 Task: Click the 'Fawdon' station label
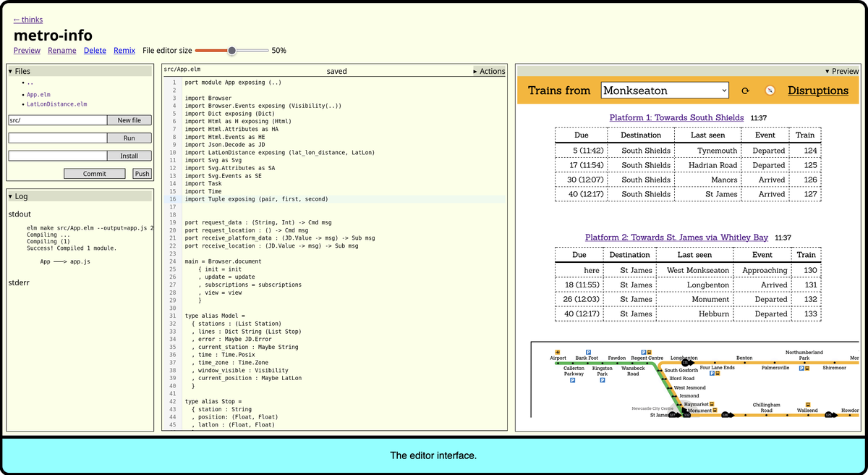[x=617, y=358]
